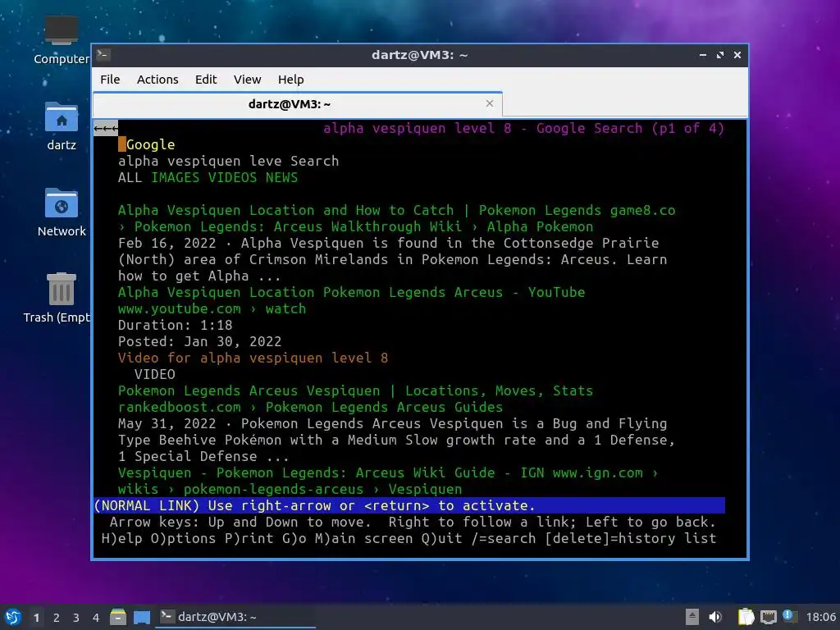The height and width of the screenshot is (630, 840).
Task: Click the removable media eject tray icon
Action: (692, 617)
